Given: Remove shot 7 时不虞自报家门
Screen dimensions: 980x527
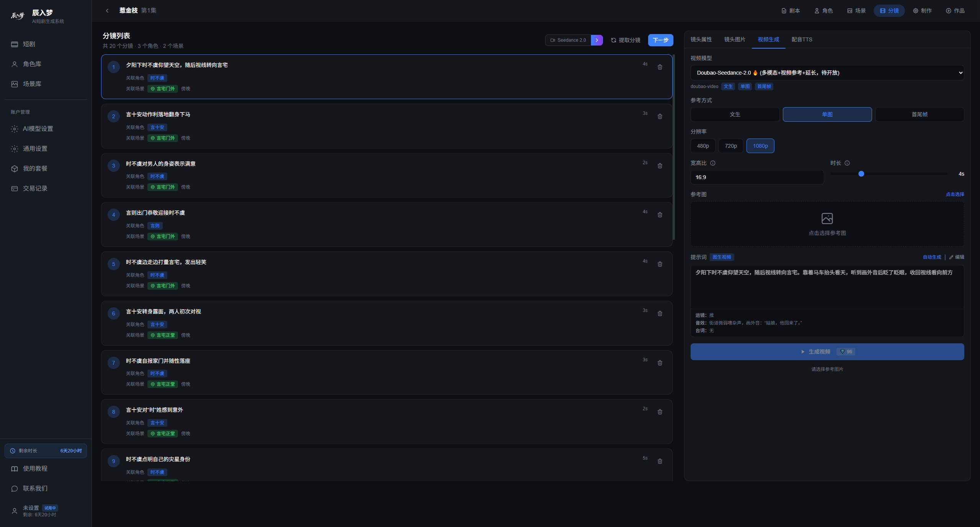Looking at the screenshot, I should [660, 363].
